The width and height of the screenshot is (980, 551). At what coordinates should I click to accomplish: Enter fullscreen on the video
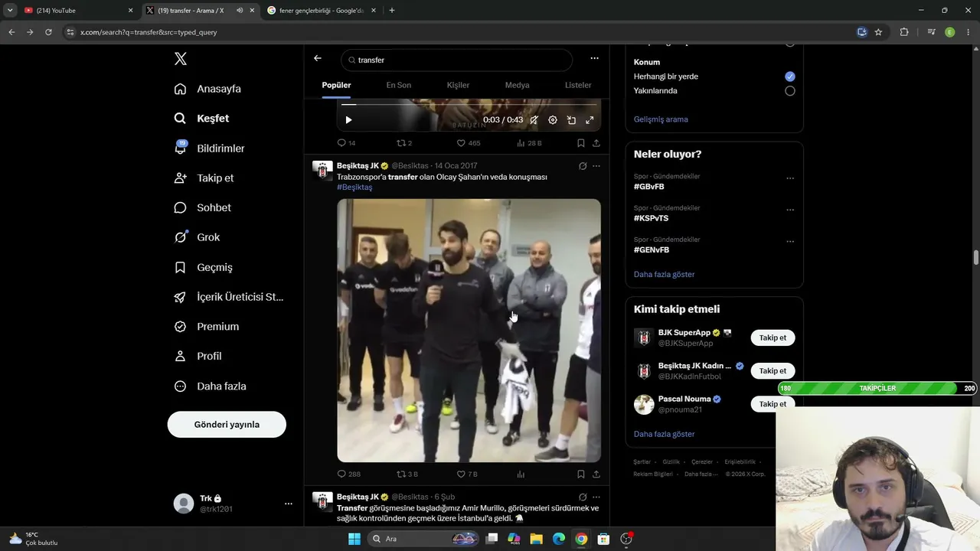click(x=590, y=120)
